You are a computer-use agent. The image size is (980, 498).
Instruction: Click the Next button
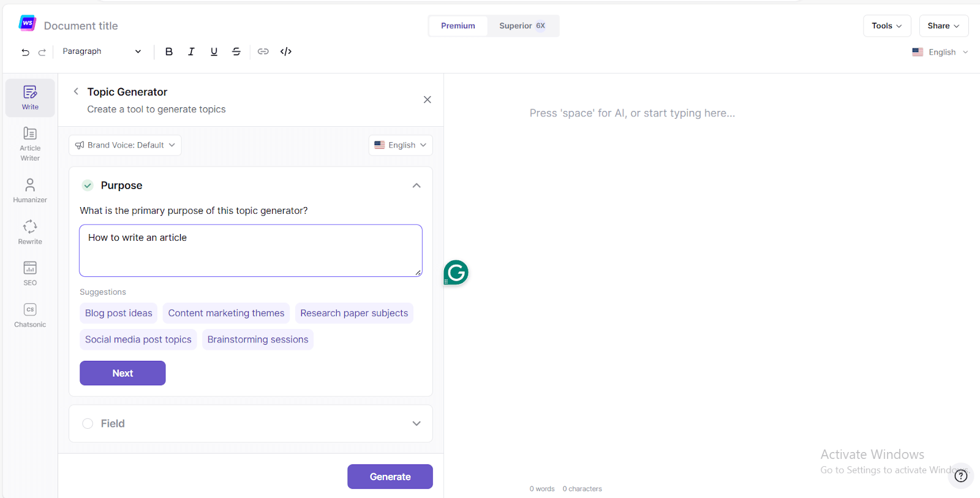123,373
